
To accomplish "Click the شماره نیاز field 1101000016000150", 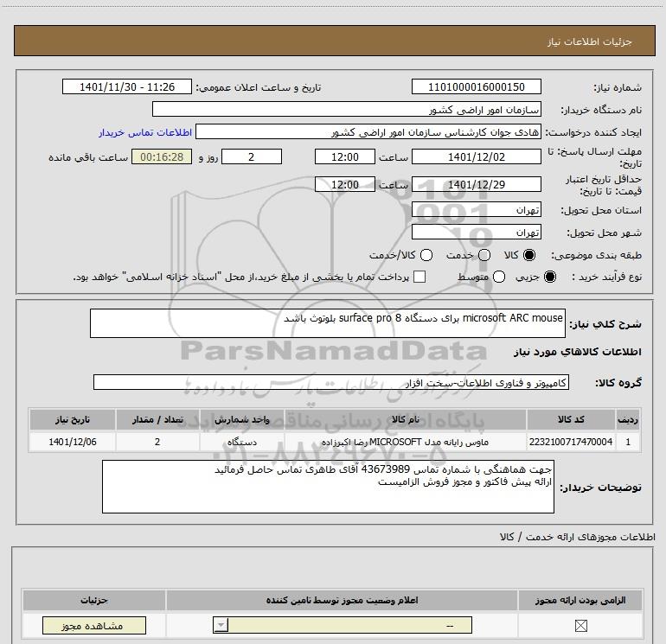I will tap(476, 86).
